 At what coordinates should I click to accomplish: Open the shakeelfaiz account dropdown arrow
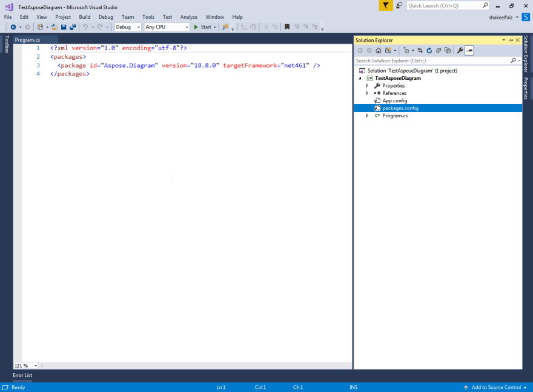click(x=517, y=18)
